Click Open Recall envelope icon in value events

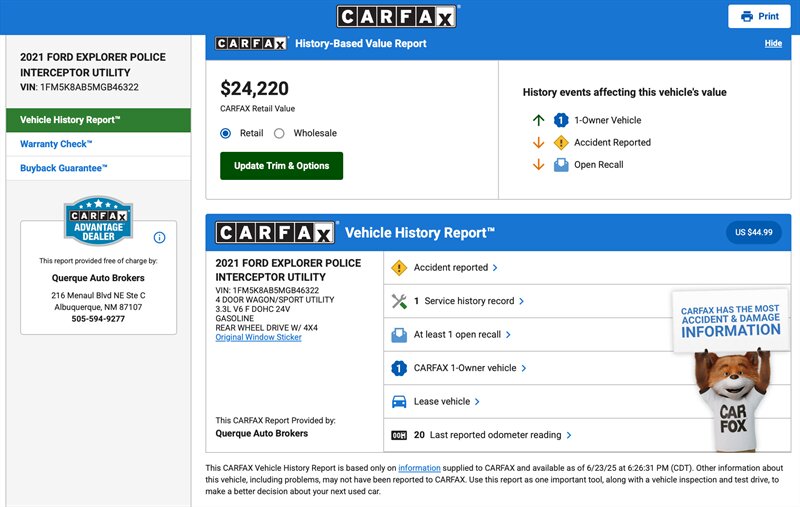pos(561,165)
